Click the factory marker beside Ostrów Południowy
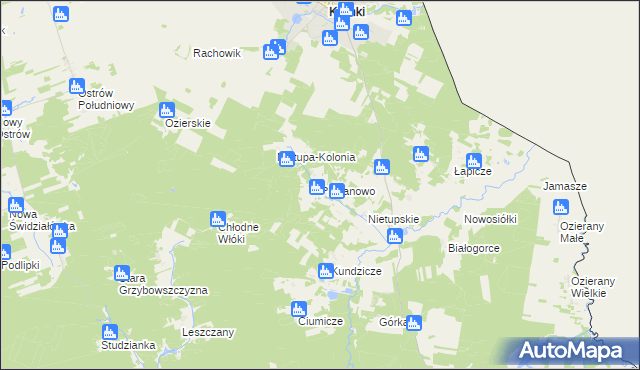This screenshot has width=640, height=370. coord(77,86)
